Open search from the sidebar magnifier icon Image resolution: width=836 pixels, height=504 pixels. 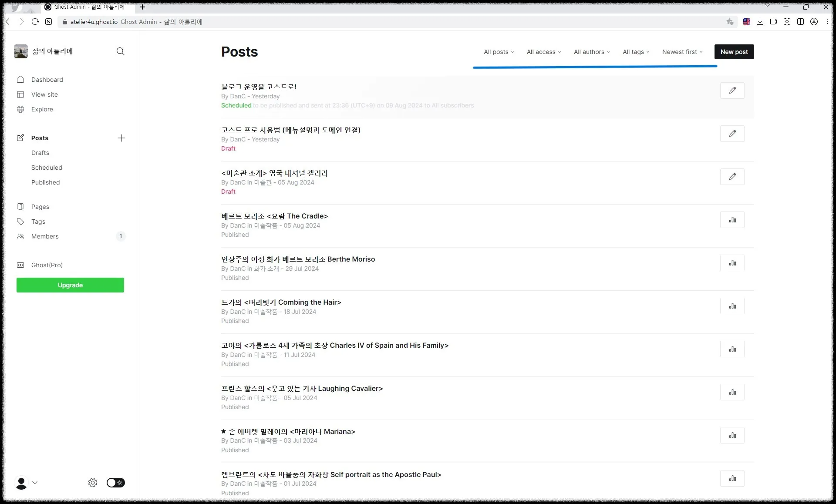(x=121, y=51)
